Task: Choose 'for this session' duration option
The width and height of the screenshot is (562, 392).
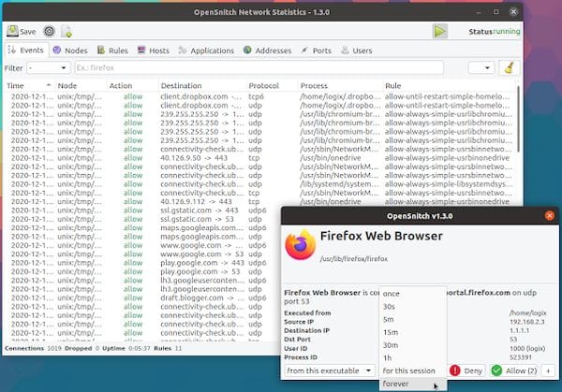Action: pyautogui.click(x=413, y=370)
